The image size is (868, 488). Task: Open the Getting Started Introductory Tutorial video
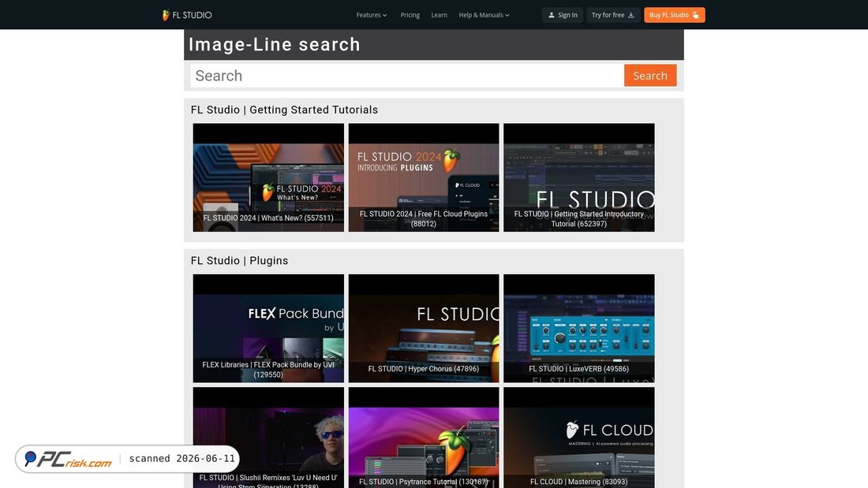coord(579,177)
